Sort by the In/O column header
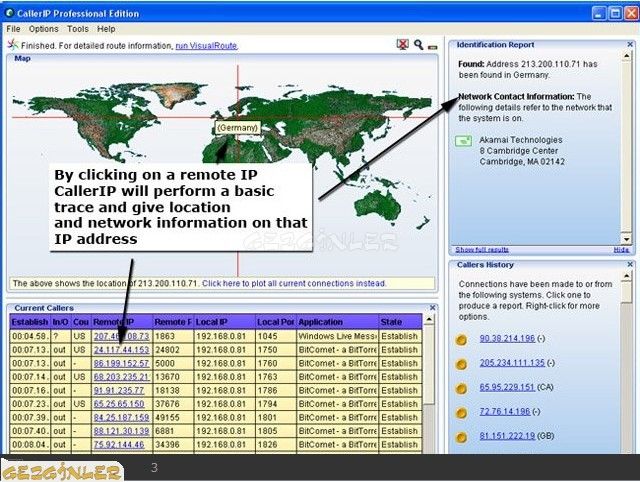The height and width of the screenshot is (482, 640). (x=61, y=322)
